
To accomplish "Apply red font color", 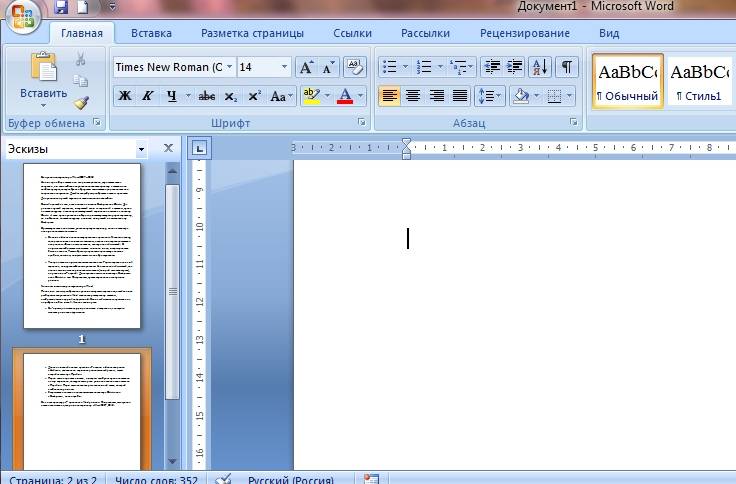I will [345, 96].
